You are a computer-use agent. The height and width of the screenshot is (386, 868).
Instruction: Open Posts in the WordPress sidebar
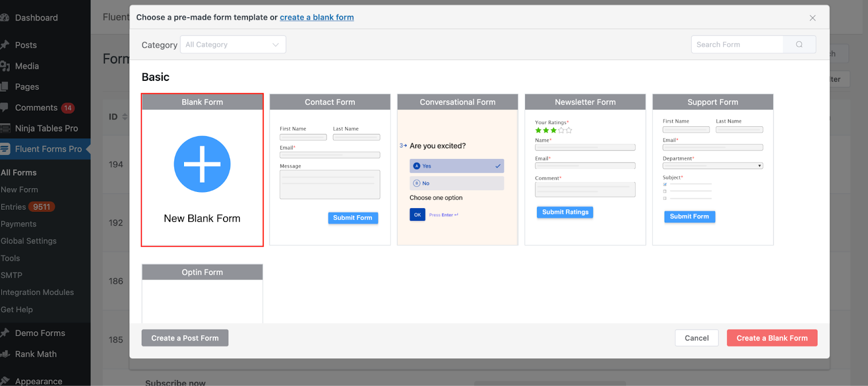26,45
